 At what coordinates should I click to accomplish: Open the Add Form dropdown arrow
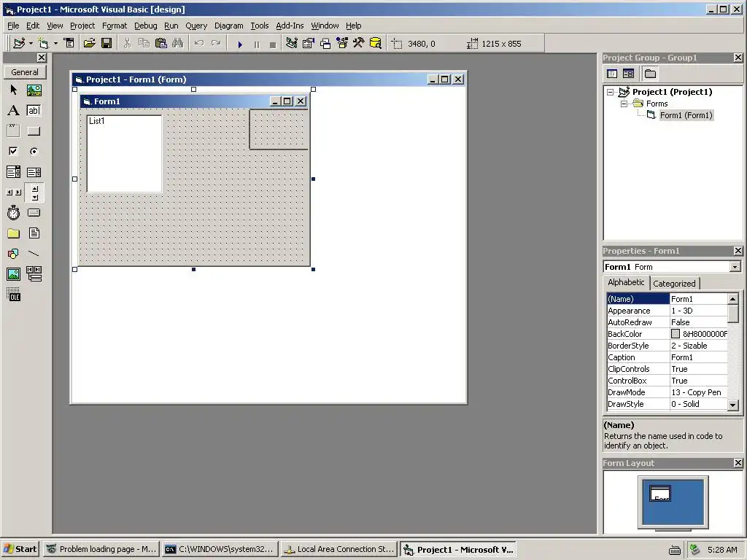coord(55,43)
